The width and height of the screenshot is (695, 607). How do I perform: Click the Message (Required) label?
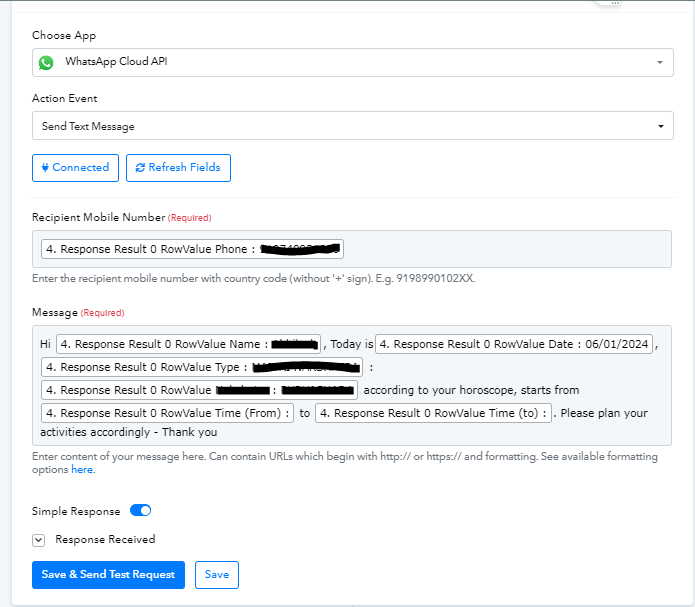pos(78,313)
